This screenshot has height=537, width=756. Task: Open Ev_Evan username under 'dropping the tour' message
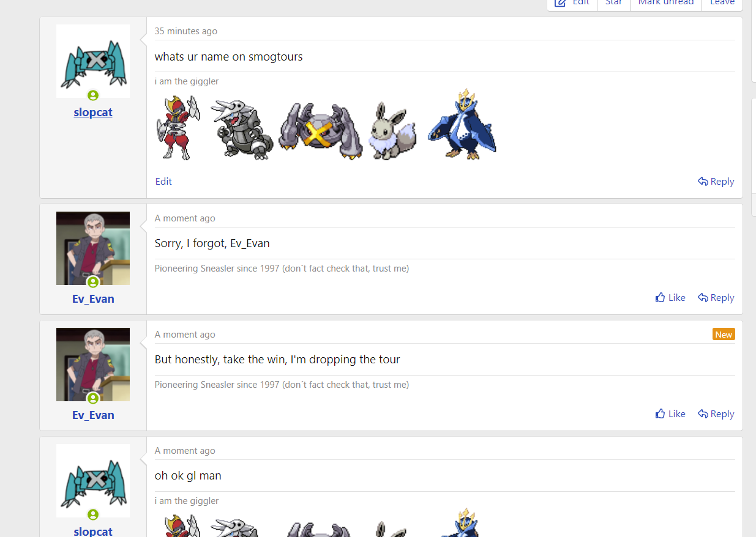pos(93,415)
